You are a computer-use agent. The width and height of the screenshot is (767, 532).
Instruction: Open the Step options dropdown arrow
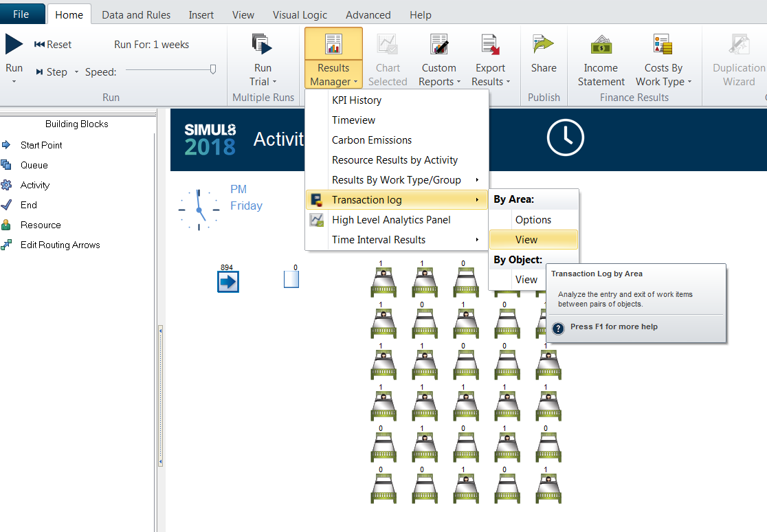click(76, 72)
